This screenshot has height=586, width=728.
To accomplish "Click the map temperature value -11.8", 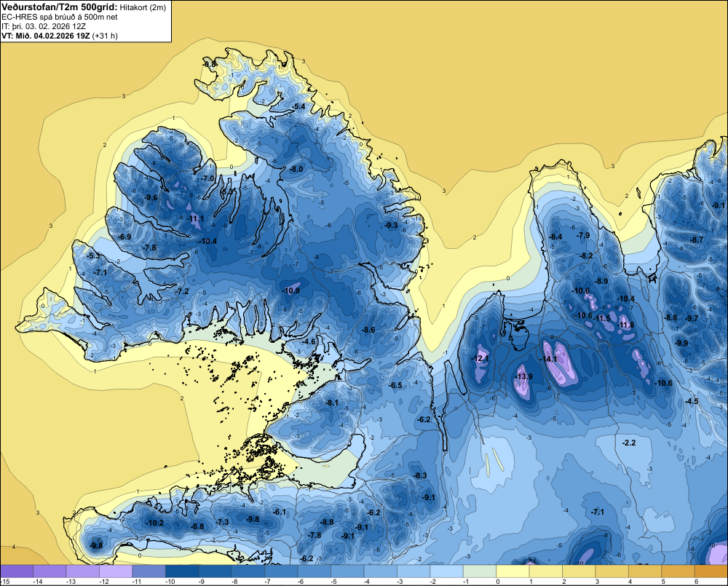I will 626,325.
